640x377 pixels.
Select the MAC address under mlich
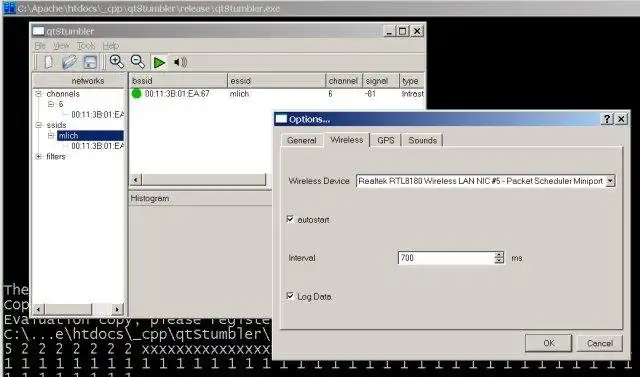coord(98,146)
